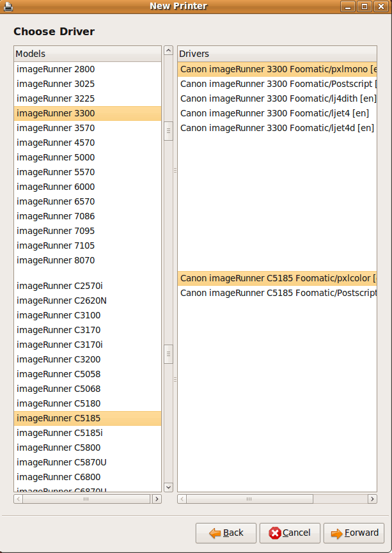This screenshot has width=392, height=553.
Task: Click the Drivers column header
Action: pyautogui.click(x=277, y=54)
